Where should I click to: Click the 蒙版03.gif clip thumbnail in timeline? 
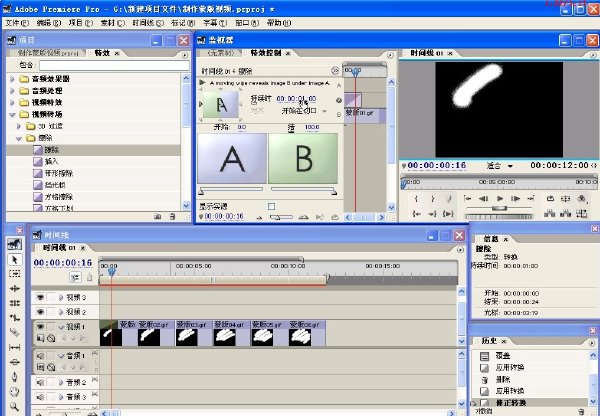click(x=187, y=338)
